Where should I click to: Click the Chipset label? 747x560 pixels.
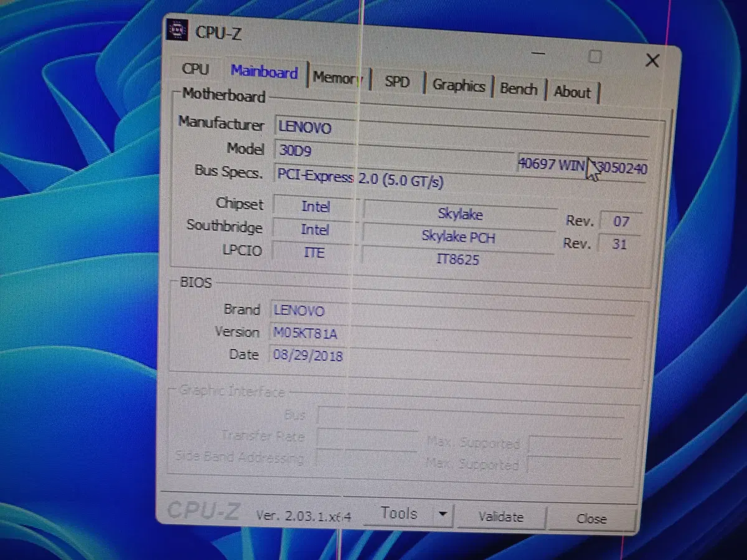point(240,203)
